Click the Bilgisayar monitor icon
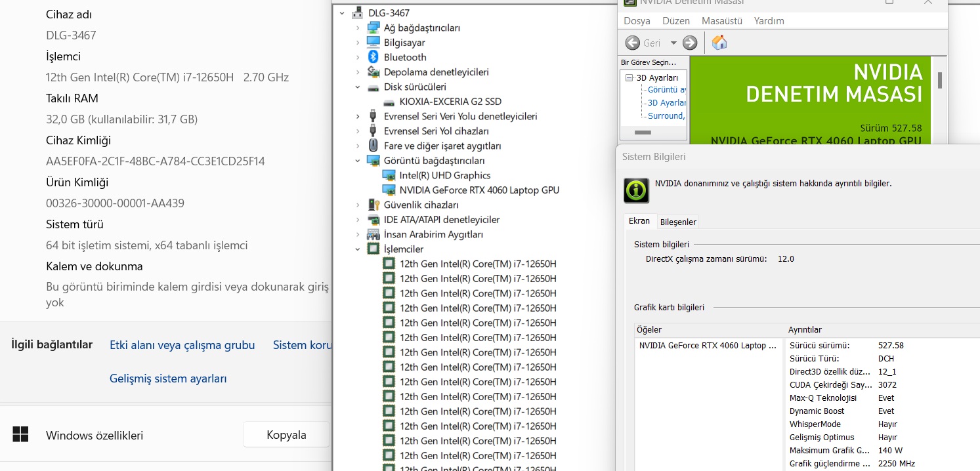This screenshot has height=471, width=980. pyautogui.click(x=373, y=42)
